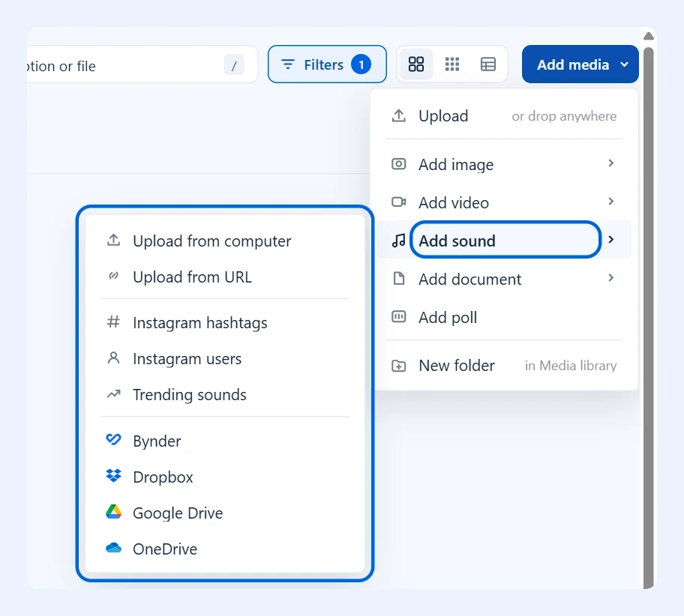Click the link icon beside Upload from URL
Image resolution: width=684 pixels, height=616 pixels.
point(113,276)
